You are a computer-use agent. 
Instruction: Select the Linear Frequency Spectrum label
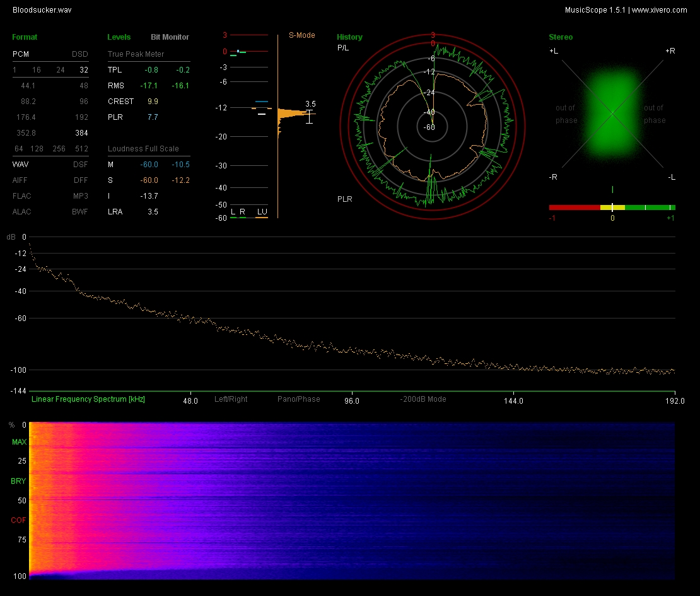click(x=88, y=399)
